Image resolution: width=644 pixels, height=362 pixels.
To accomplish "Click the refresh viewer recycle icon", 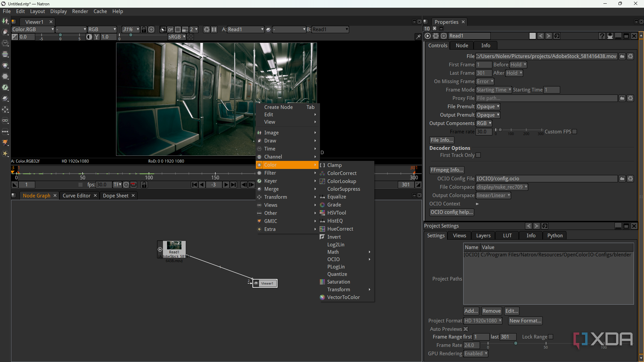I will point(207,29).
